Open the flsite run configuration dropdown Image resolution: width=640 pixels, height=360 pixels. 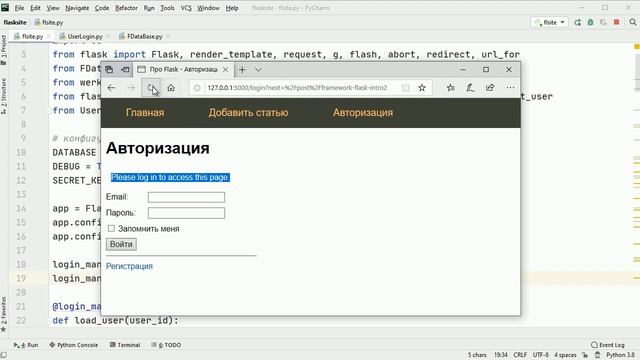tap(549, 22)
